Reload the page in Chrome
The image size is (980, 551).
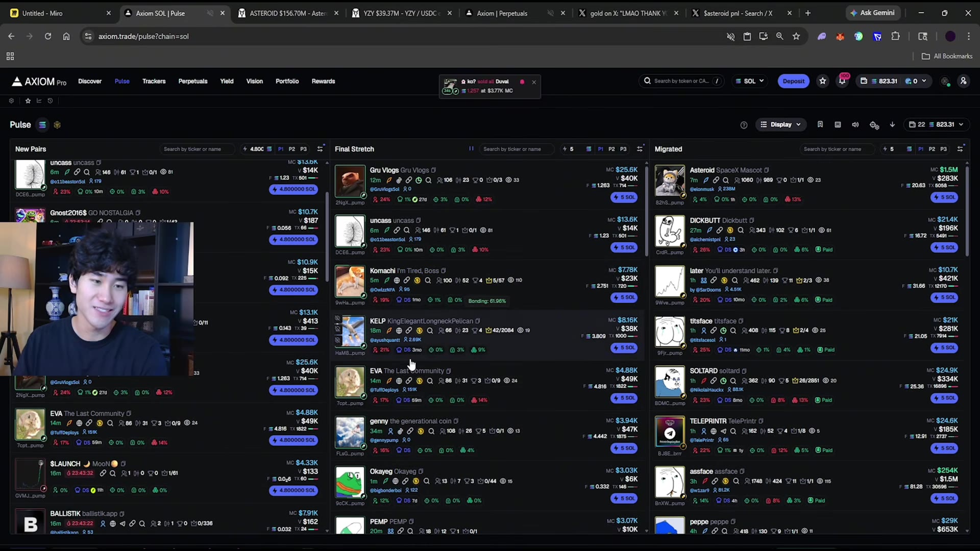tap(48, 36)
